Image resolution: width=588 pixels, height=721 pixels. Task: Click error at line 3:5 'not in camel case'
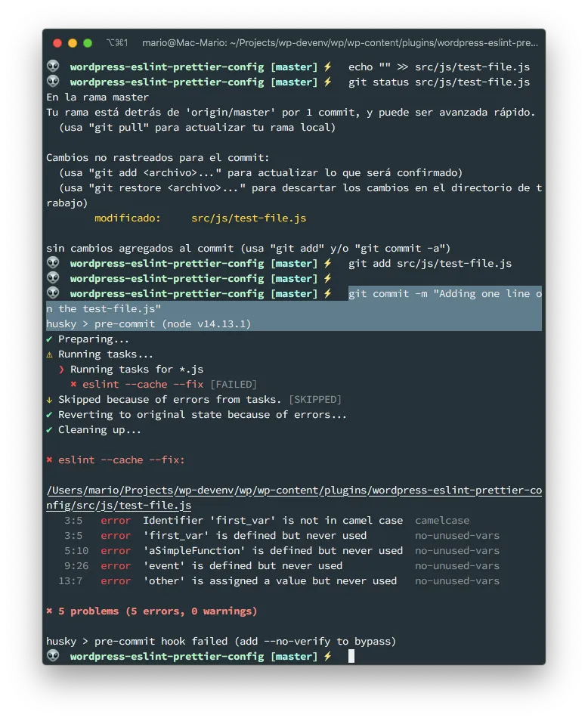coord(273,521)
